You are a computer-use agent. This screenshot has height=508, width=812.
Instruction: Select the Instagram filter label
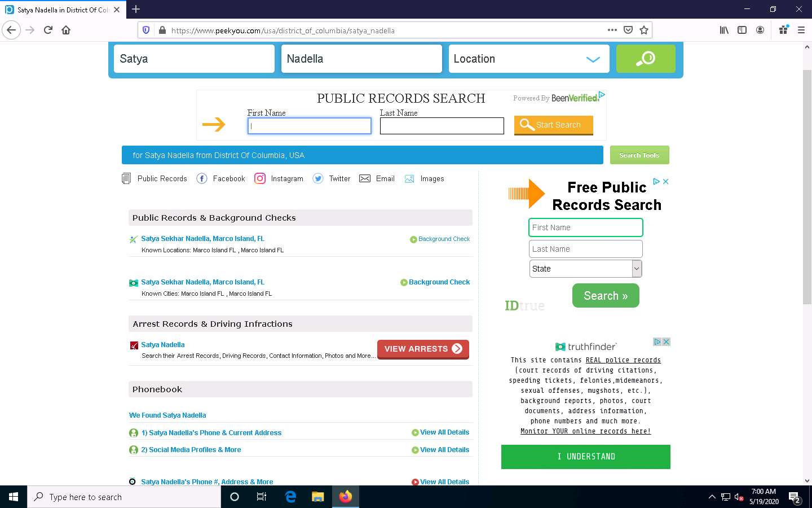(287, 178)
